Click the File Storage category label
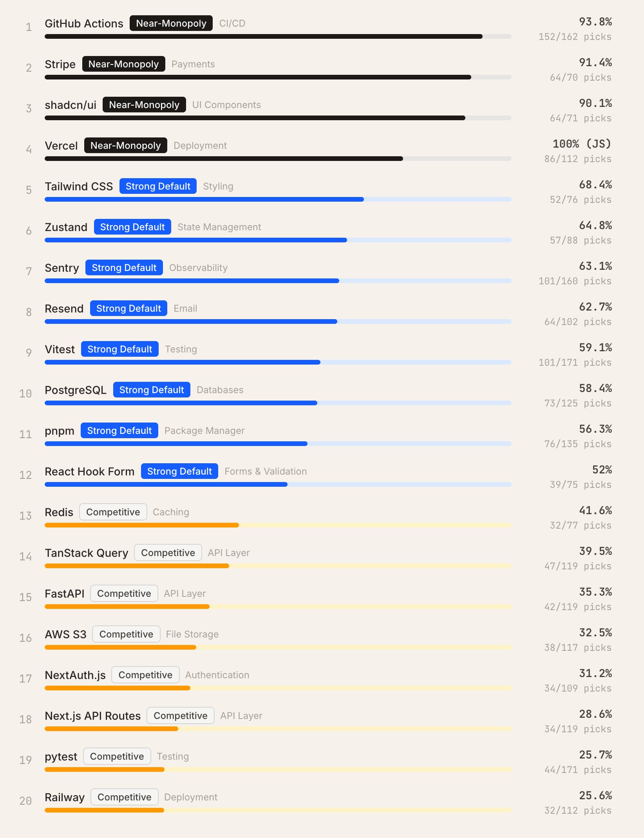 click(192, 634)
